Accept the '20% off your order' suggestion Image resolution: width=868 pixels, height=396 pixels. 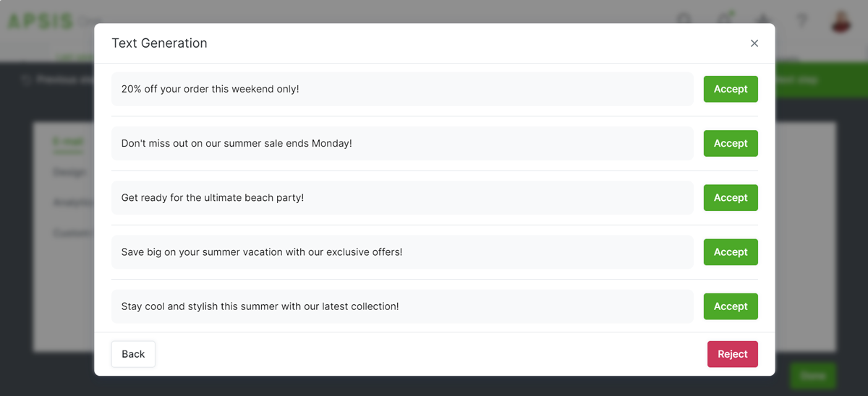click(x=731, y=89)
